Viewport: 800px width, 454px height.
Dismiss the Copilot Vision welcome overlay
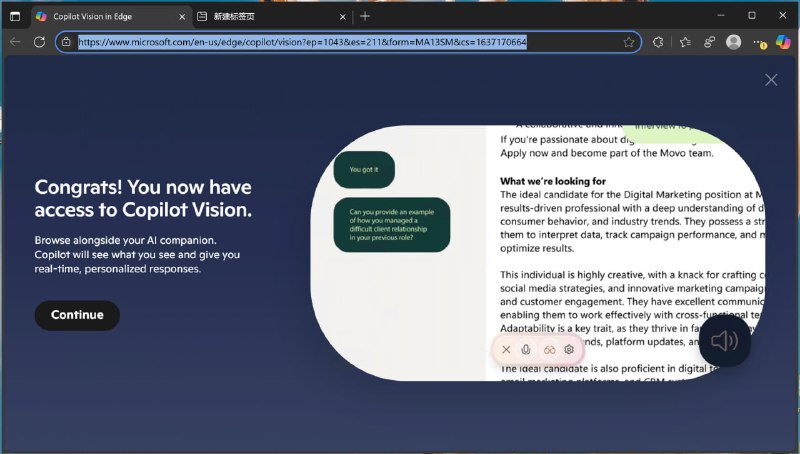770,80
